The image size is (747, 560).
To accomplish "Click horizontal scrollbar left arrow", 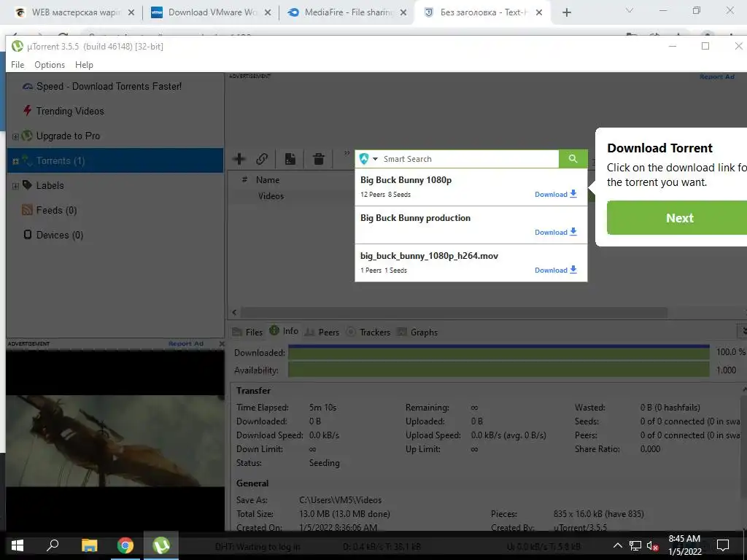I will [234, 312].
